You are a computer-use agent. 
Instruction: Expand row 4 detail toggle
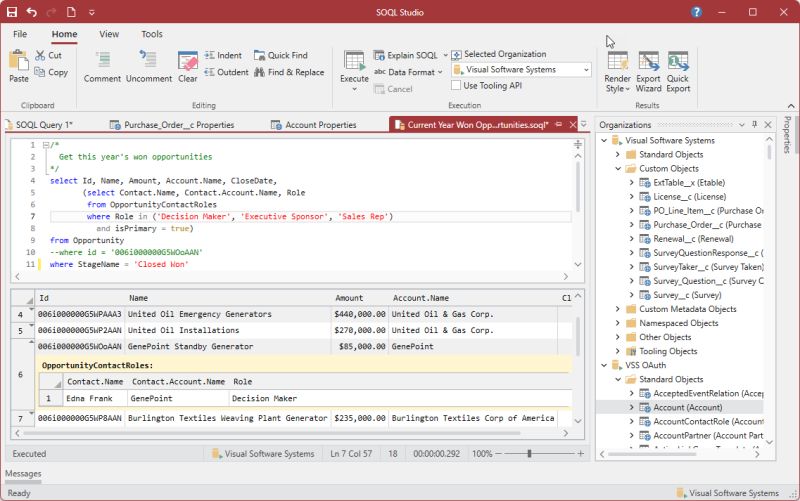(x=31, y=309)
